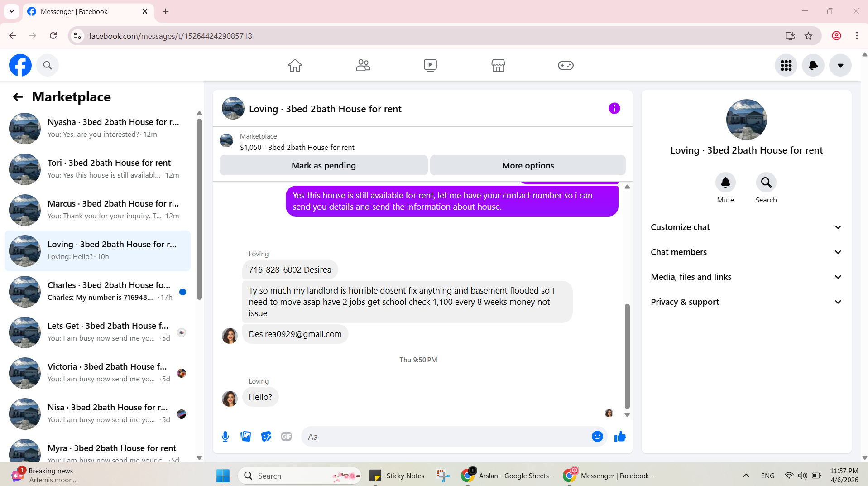
Task: Click the Marketplace listing $1,050 link
Action: click(297, 148)
